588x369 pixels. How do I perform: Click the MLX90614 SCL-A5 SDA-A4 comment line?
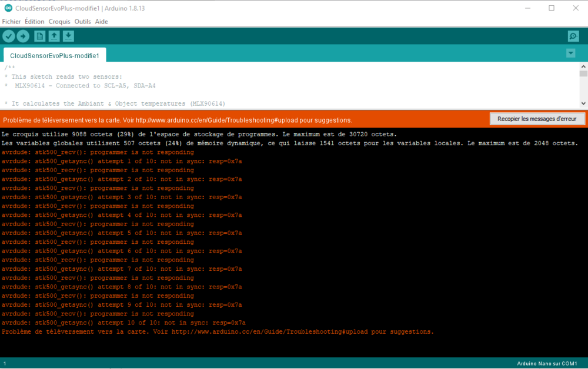[x=80, y=85]
